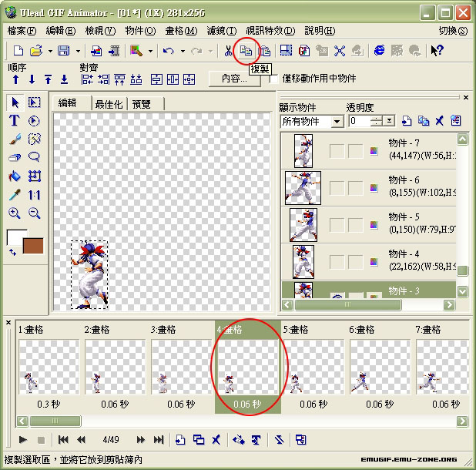
Task: Open the 檔案(F) menu
Action: 22,31
